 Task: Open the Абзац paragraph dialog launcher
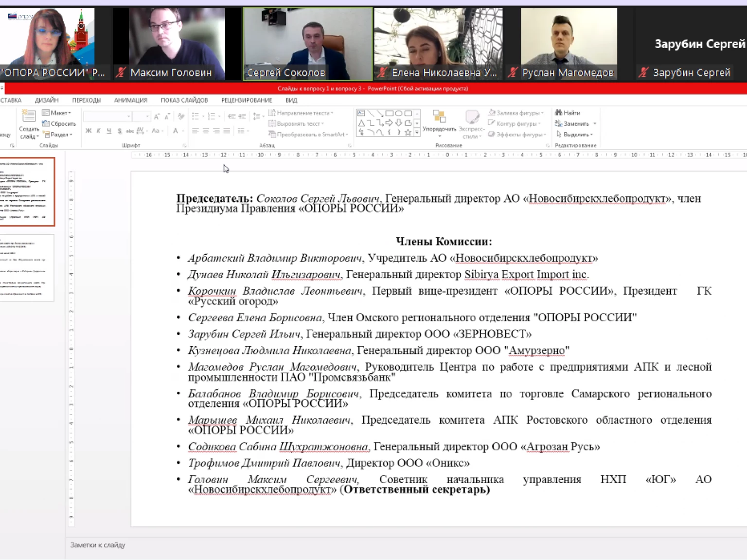[350, 145]
